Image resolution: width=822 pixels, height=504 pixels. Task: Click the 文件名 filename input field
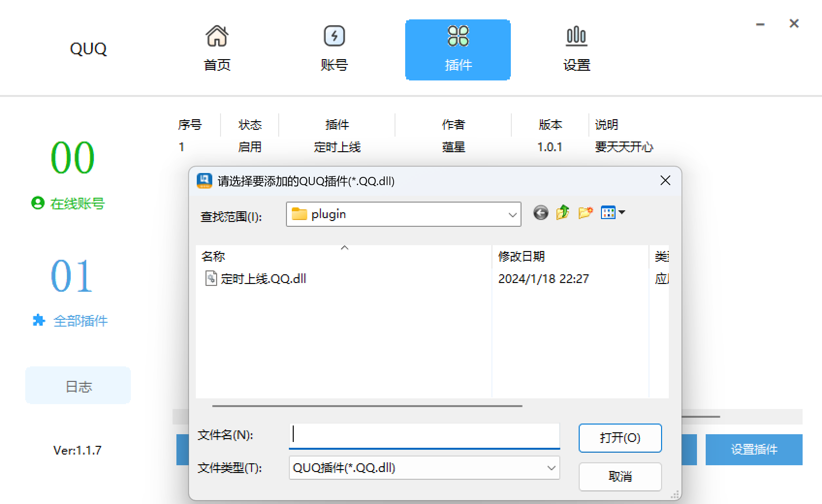[x=424, y=436]
